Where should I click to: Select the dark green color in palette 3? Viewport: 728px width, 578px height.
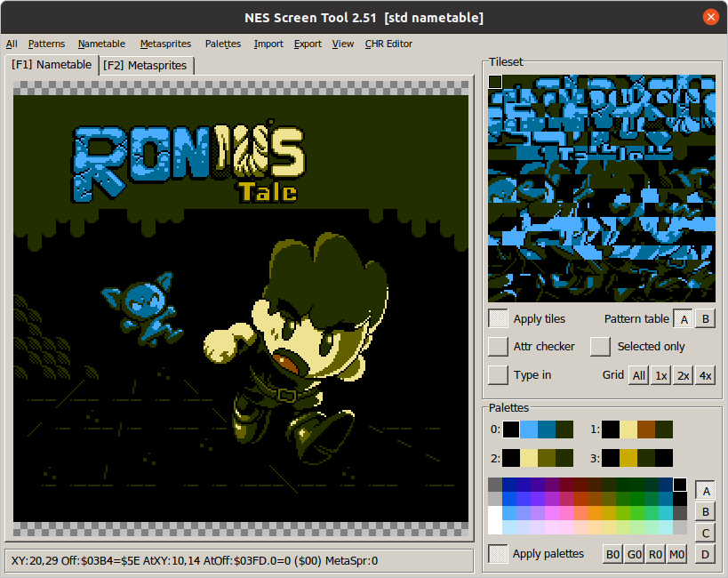coord(646,458)
